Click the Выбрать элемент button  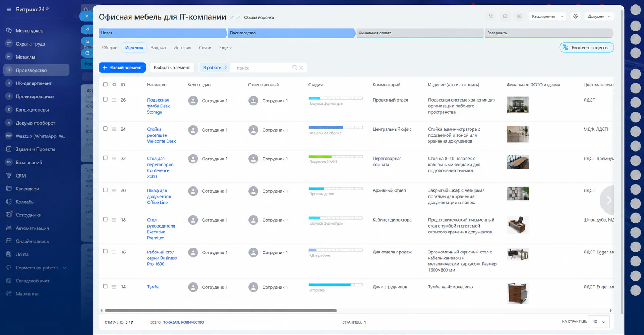pyautogui.click(x=172, y=67)
